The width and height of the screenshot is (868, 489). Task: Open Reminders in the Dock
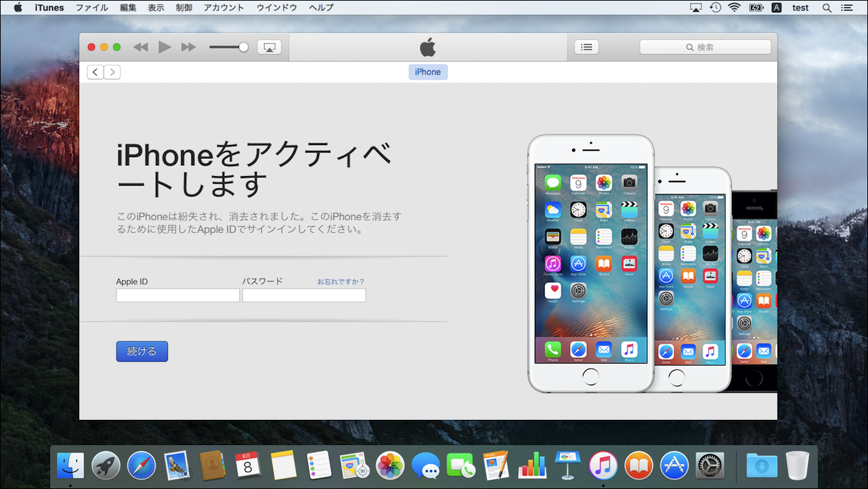(x=319, y=465)
